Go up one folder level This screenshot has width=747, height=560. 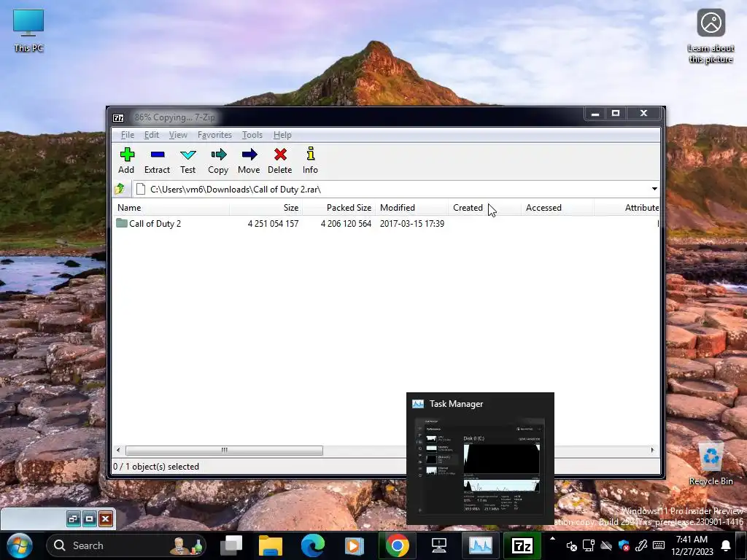coord(120,189)
